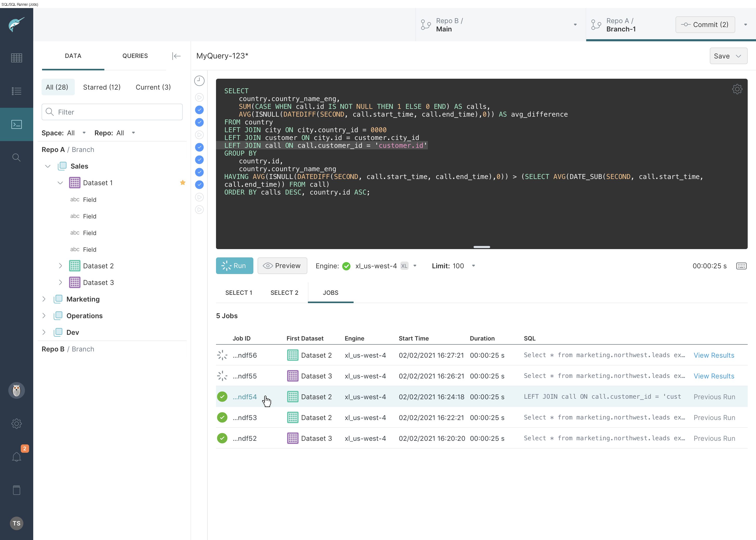Toggle checked marker beside LEFT JOIN call line
756x540 pixels.
[199, 172]
